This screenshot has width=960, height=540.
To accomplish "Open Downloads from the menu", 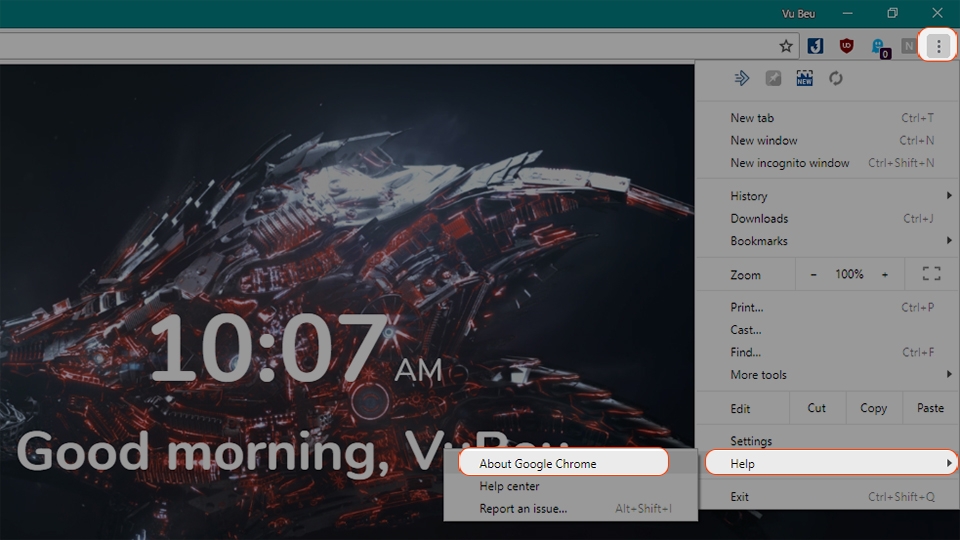I will click(828, 219).
